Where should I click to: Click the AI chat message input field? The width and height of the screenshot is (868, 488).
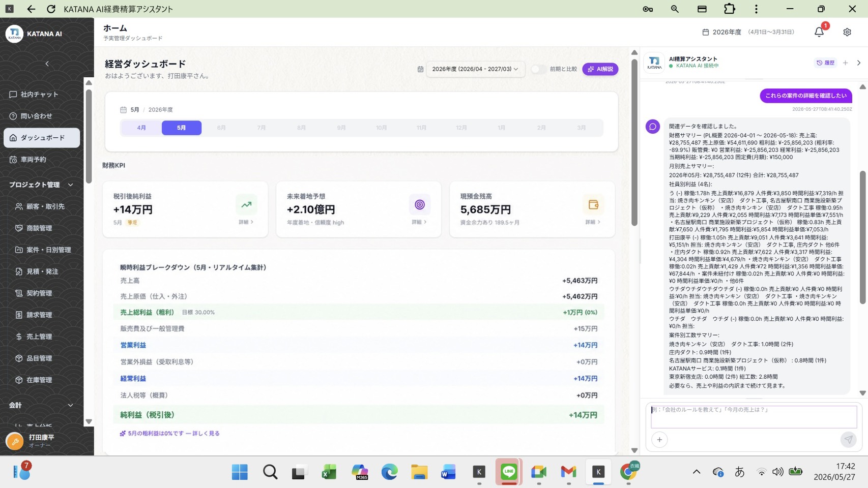tap(754, 416)
